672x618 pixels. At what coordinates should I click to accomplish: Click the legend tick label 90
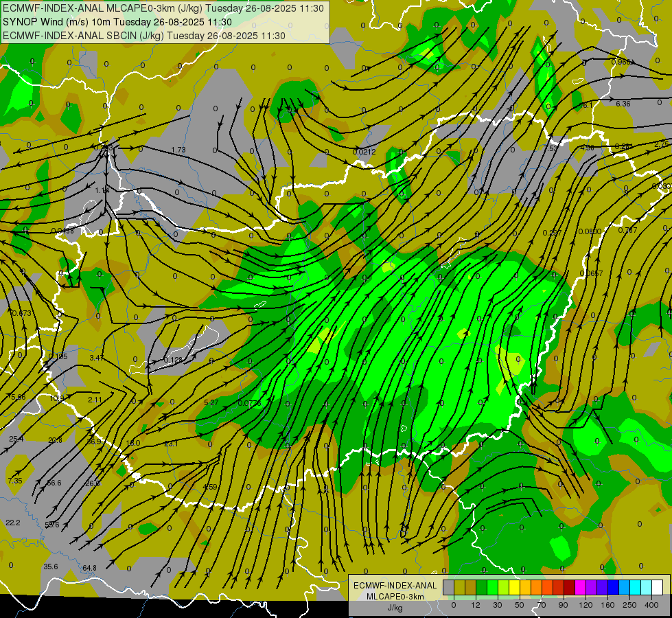tap(563, 605)
